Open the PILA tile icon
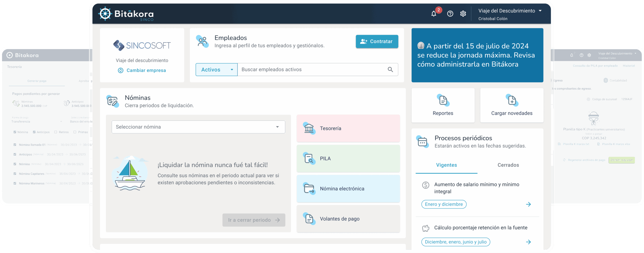This screenshot has height=253, width=644. (x=309, y=159)
